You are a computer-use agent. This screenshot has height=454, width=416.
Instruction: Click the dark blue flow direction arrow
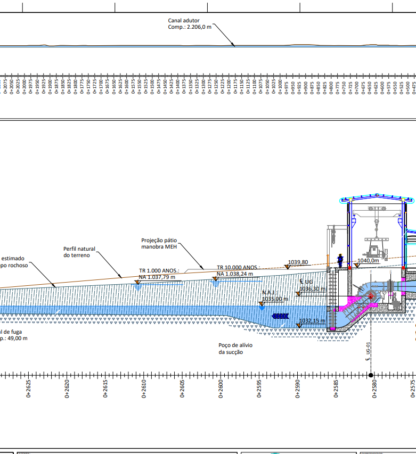(x=281, y=316)
